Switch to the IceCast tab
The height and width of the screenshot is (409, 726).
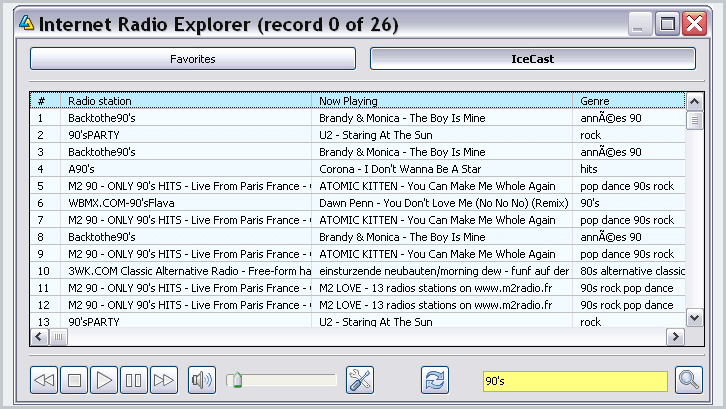[x=533, y=59]
